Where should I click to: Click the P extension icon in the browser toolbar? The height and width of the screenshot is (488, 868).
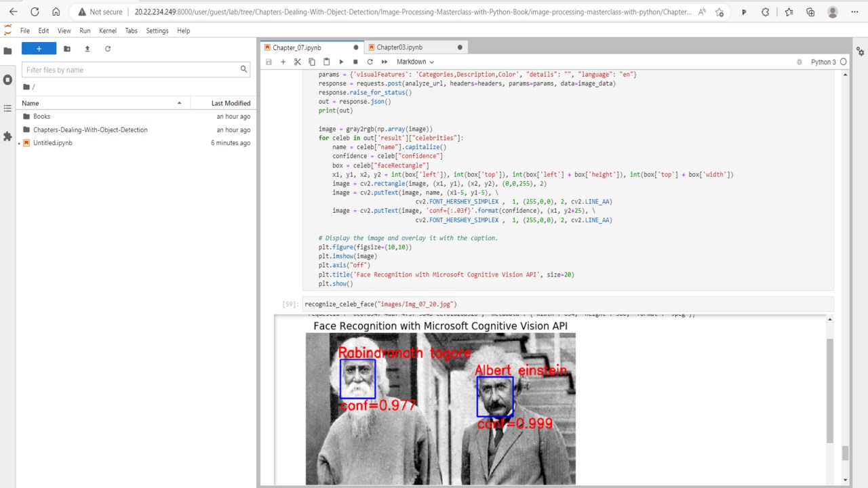744,12
